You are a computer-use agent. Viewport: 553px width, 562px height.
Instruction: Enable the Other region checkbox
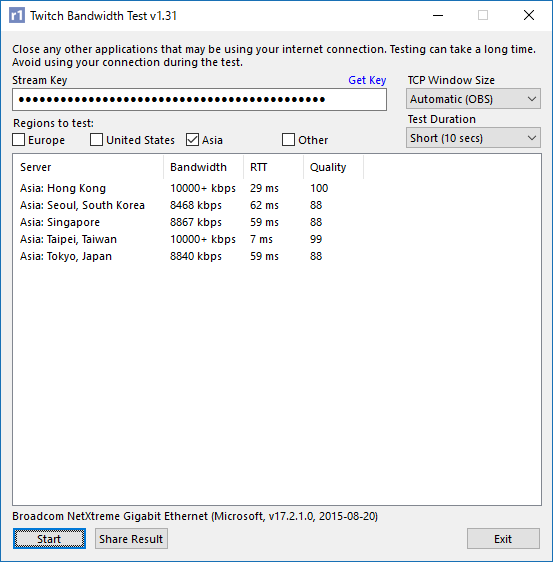click(x=289, y=139)
